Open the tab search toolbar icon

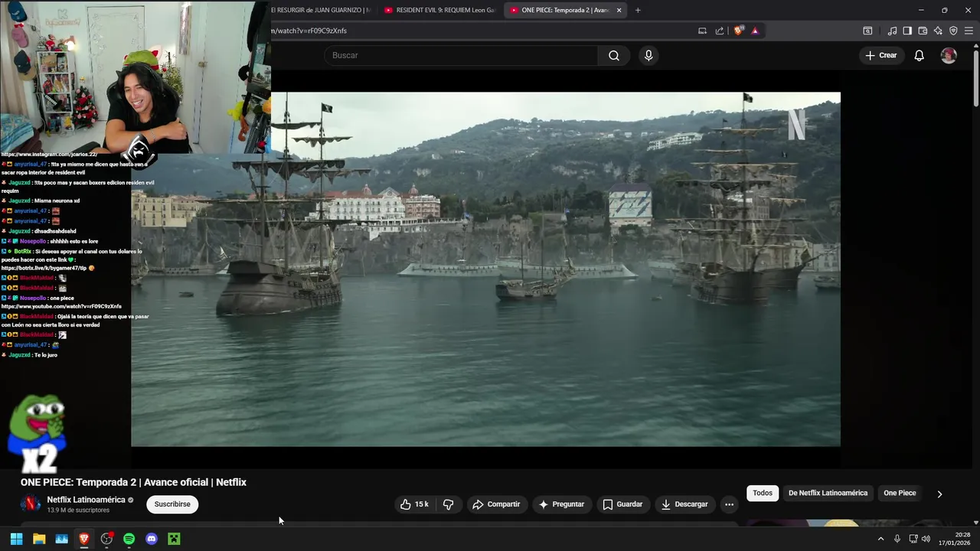(x=867, y=31)
